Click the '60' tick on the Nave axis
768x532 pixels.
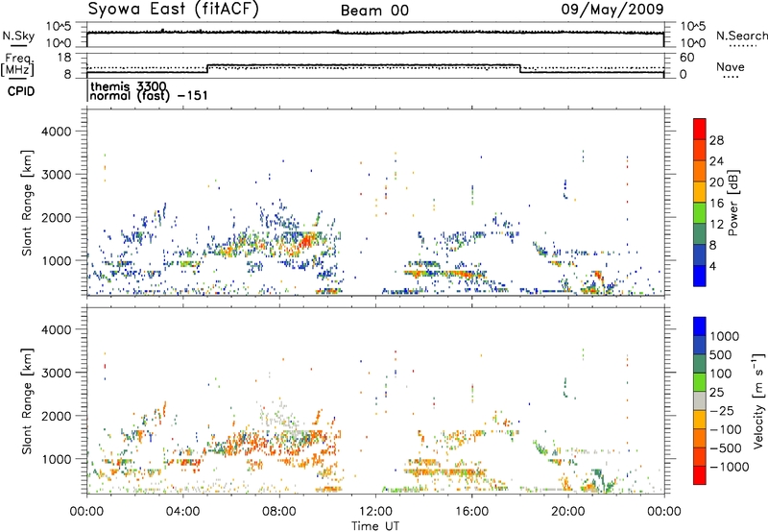686,58
